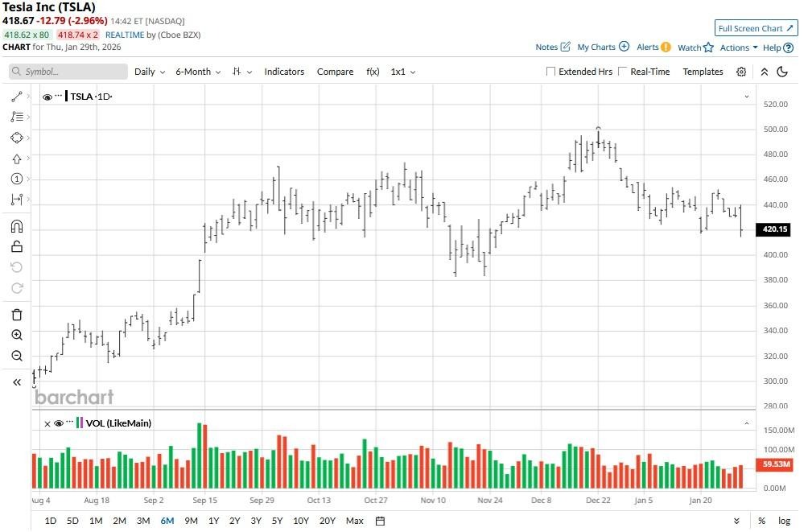Select the 6M time range
The image size is (808, 532).
coord(167,521)
